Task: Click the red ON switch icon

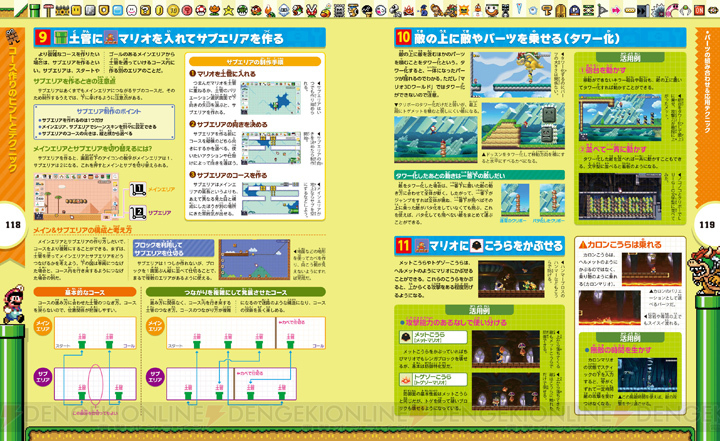Action: [699, 10]
